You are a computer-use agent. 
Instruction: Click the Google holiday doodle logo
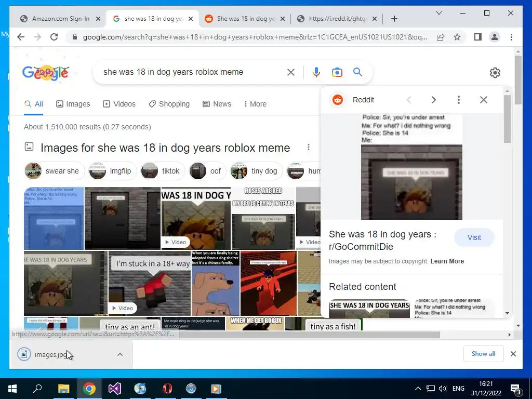pyautogui.click(x=46, y=72)
